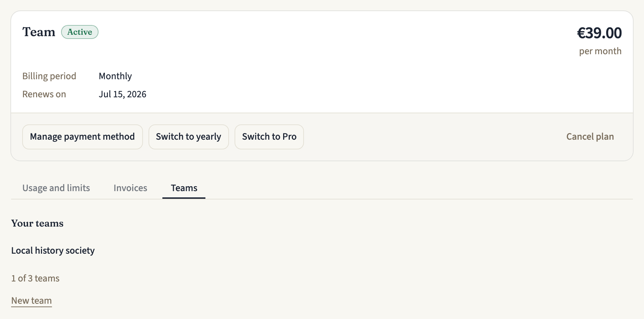Click the Renews on label
The width and height of the screenshot is (644, 319).
click(x=44, y=94)
